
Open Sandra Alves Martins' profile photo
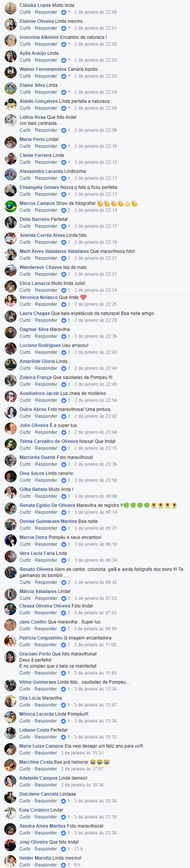(x=10, y=829)
